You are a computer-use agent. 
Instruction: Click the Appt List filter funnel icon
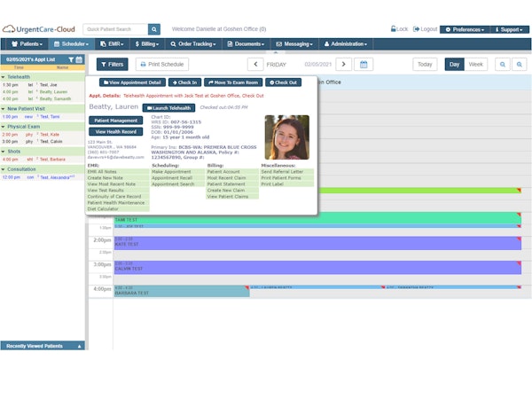(x=70, y=59)
